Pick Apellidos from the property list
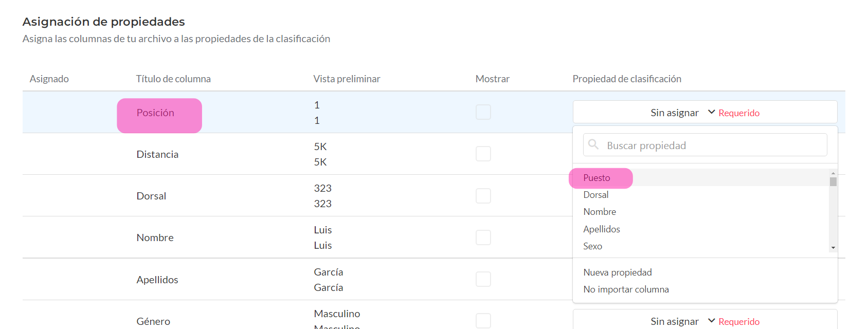Screen dimensions: 868x329 pos(602,229)
